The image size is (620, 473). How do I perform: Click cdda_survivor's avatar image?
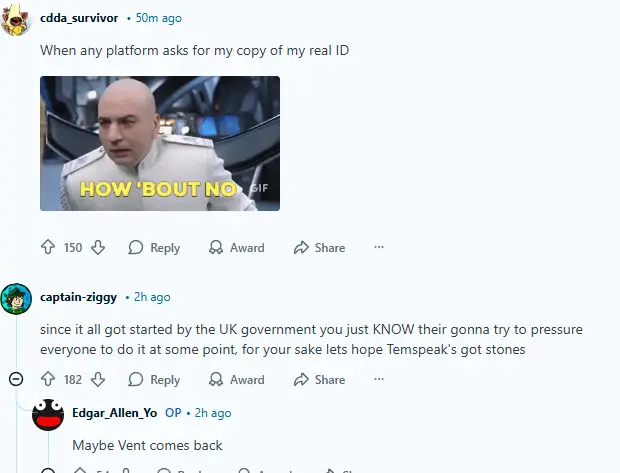pyautogui.click(x=16, y=20)
